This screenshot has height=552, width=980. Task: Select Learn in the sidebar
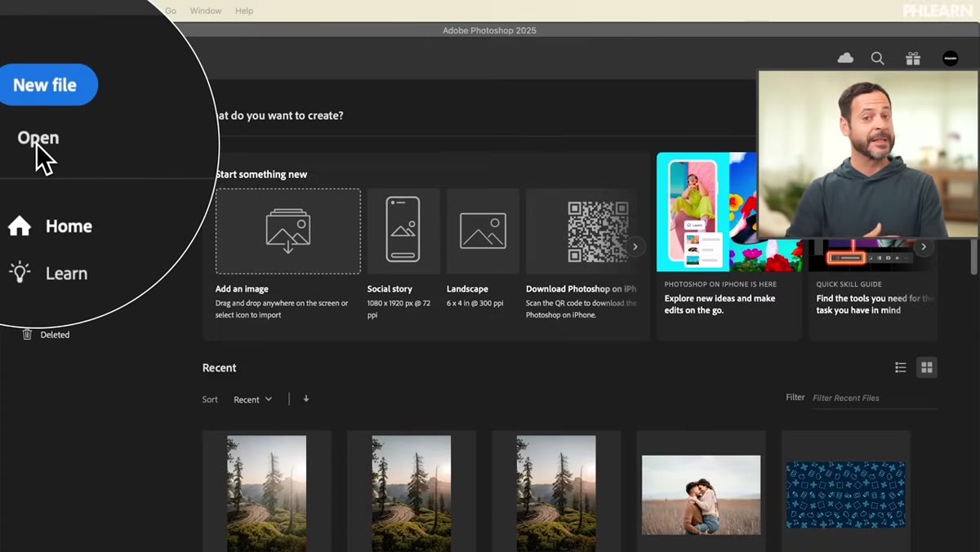point(66,274)
